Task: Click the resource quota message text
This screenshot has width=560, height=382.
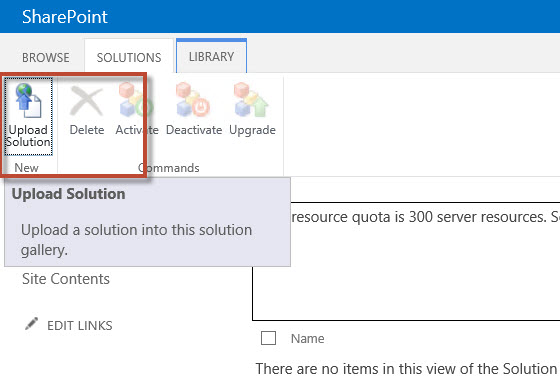Action: pos(425,217)
